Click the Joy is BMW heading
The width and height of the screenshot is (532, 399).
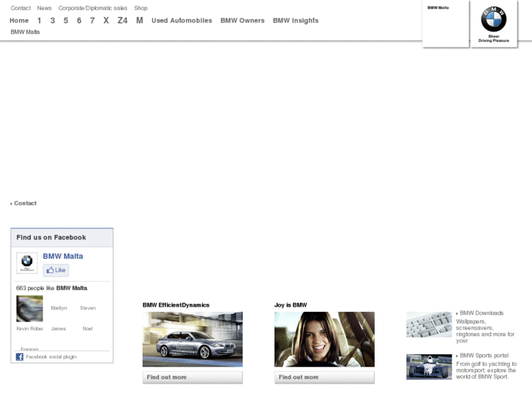click(x=291, y=305)
